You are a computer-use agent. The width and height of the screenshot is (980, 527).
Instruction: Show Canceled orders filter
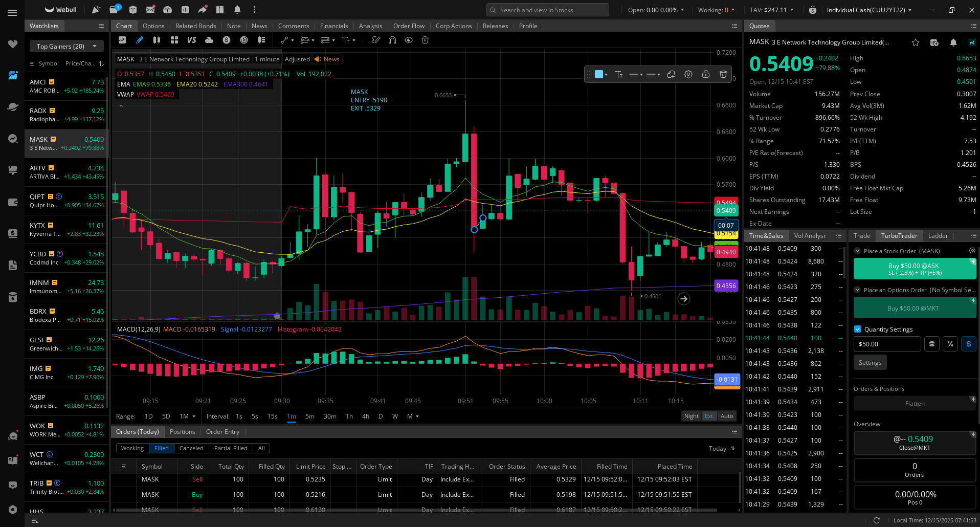click(191, 448)
